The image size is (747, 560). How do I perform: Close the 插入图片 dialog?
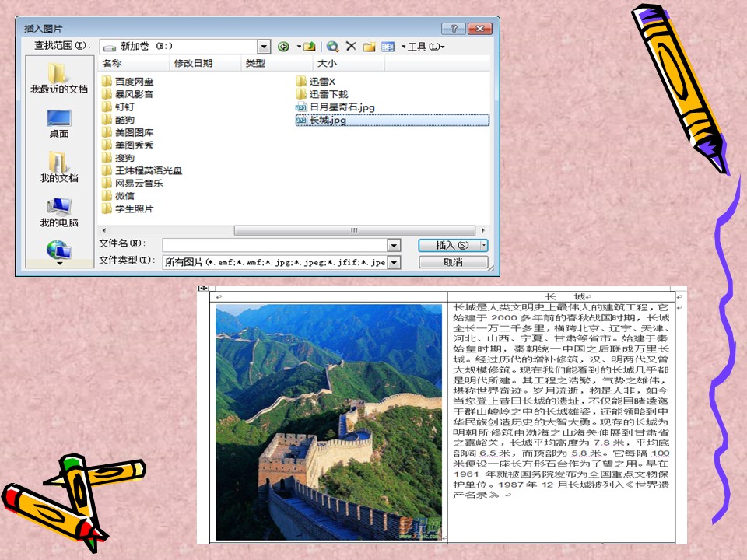click(480, 29)
